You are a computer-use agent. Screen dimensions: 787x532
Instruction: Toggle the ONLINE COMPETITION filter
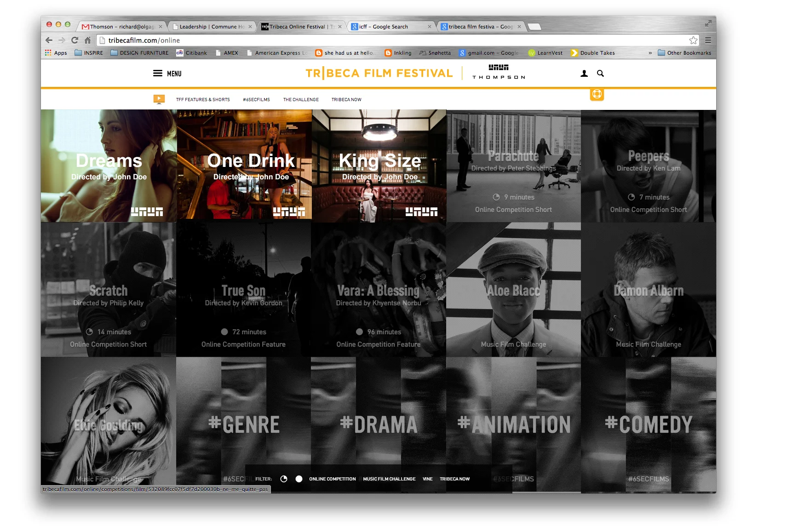click(333, 479)
